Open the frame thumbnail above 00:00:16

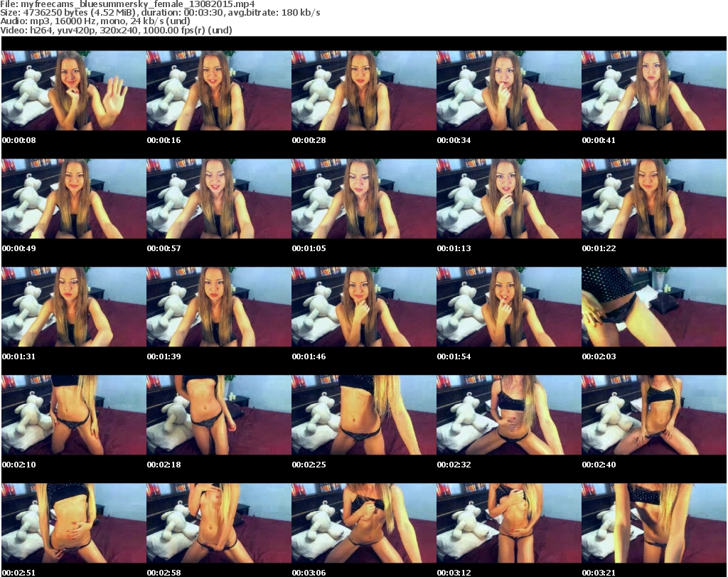[x=219, y=90]
